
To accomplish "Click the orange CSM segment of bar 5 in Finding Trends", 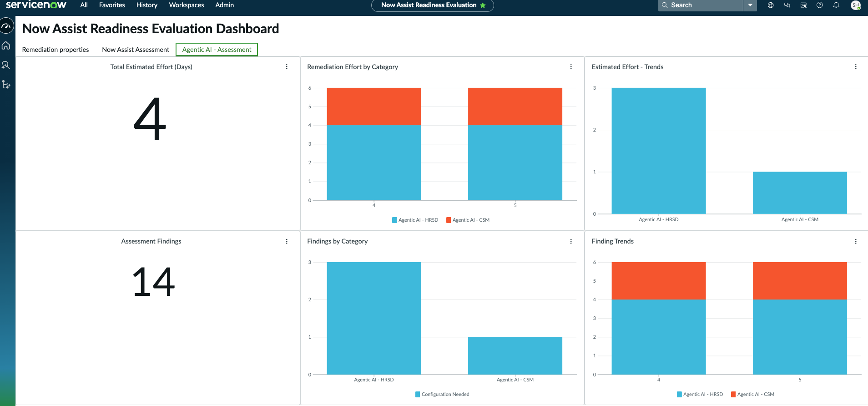I will pyautogui.click(x=800, y=281).
